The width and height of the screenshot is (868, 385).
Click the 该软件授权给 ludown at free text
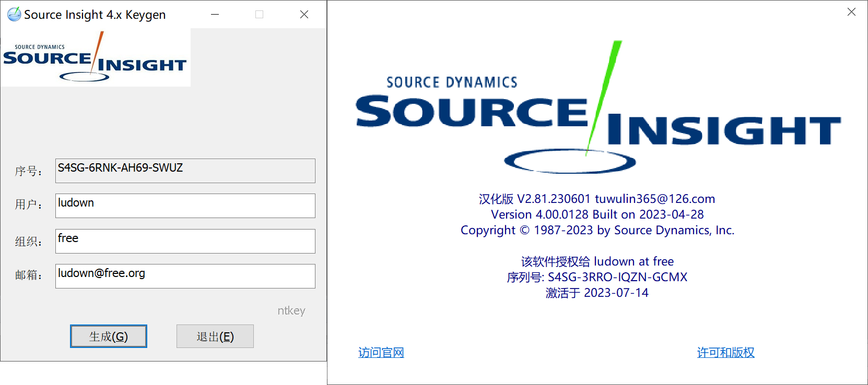(x=597, y=261)
